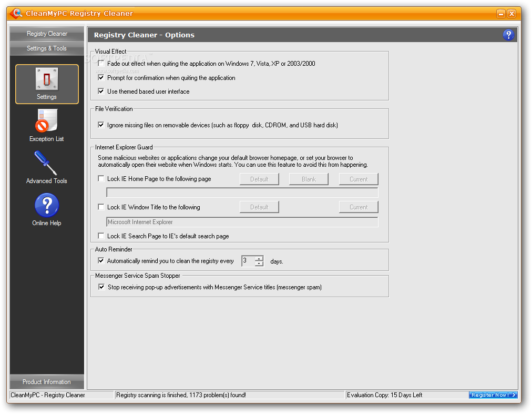The width and height of the screenshot is (532, 414).
Task: Open the Settings & Tools section
Action: click(47, 48)
